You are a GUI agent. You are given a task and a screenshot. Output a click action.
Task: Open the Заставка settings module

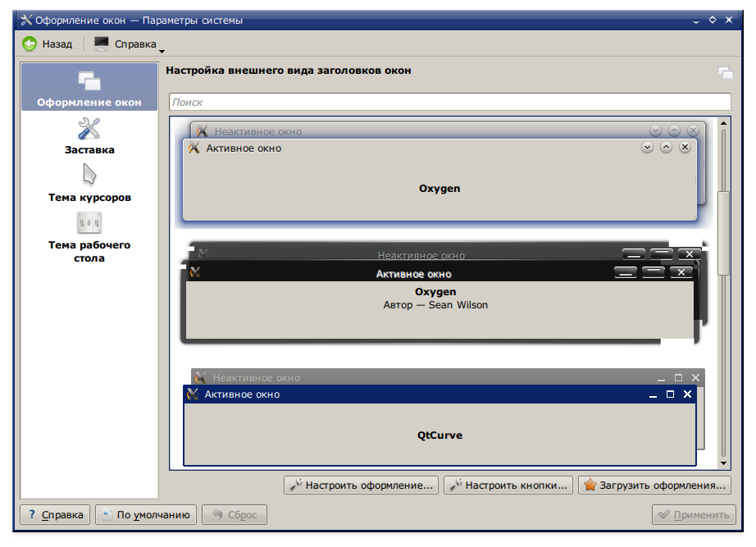pyautogui.click(x=89, y=129)
